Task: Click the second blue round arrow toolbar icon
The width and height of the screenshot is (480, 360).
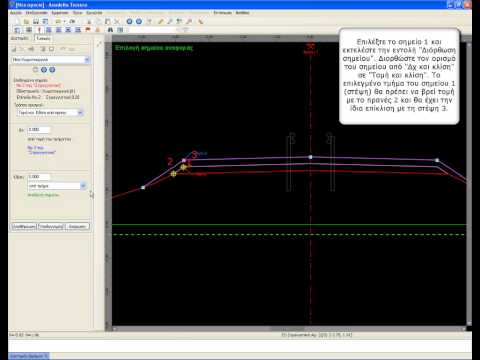Action: coord(139,22)
